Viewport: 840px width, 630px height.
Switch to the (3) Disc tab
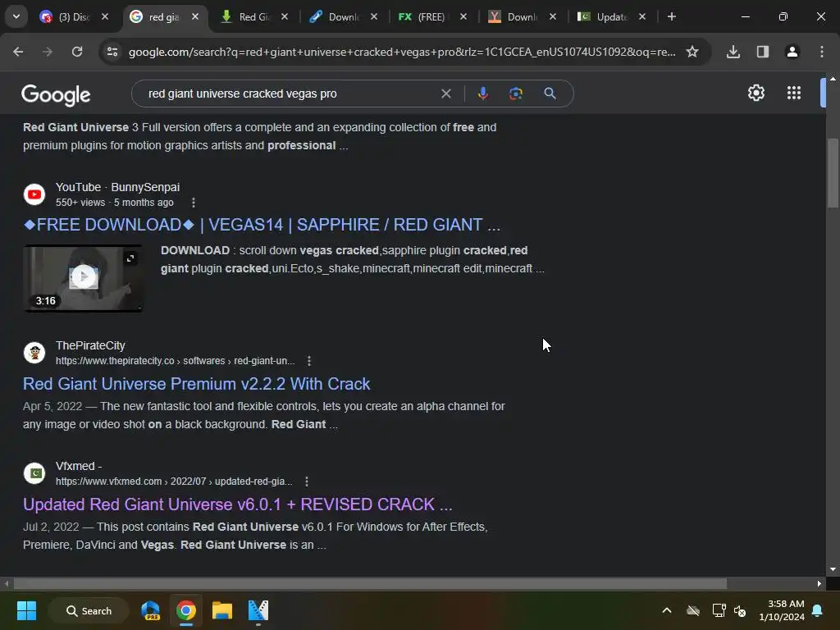coord(66,16)
